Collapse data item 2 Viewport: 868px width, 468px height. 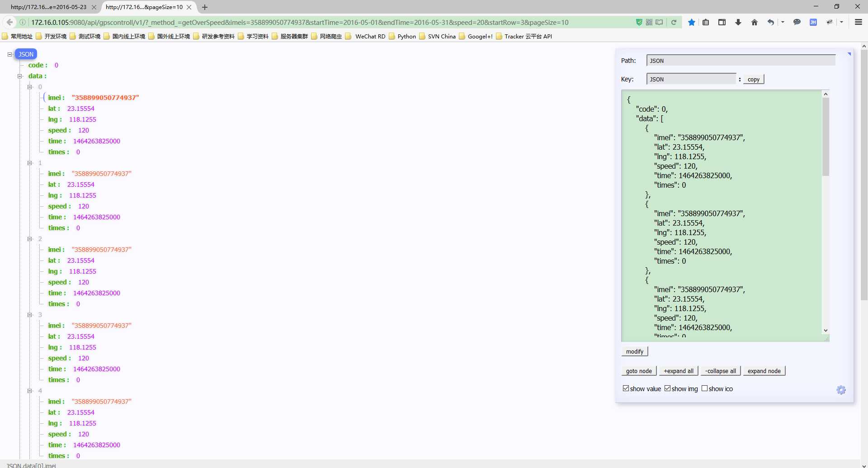pyautogui.click(x=29, y=239)
